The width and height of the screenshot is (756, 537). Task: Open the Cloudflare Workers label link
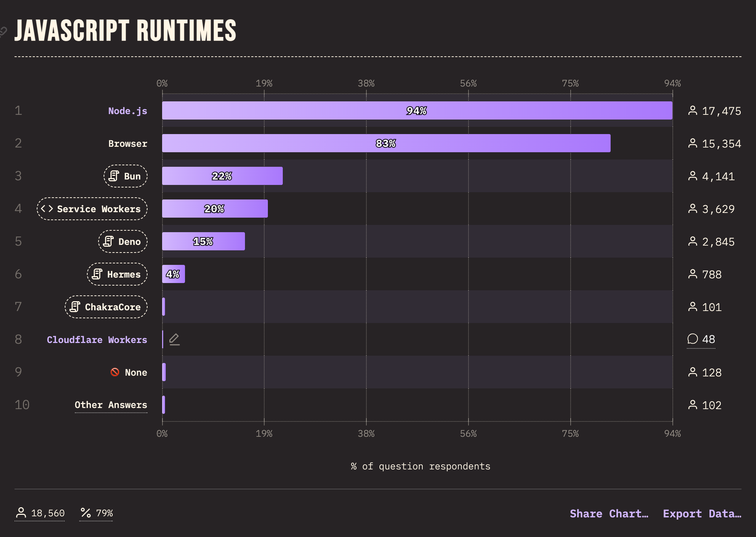click(x=97, y=340)
